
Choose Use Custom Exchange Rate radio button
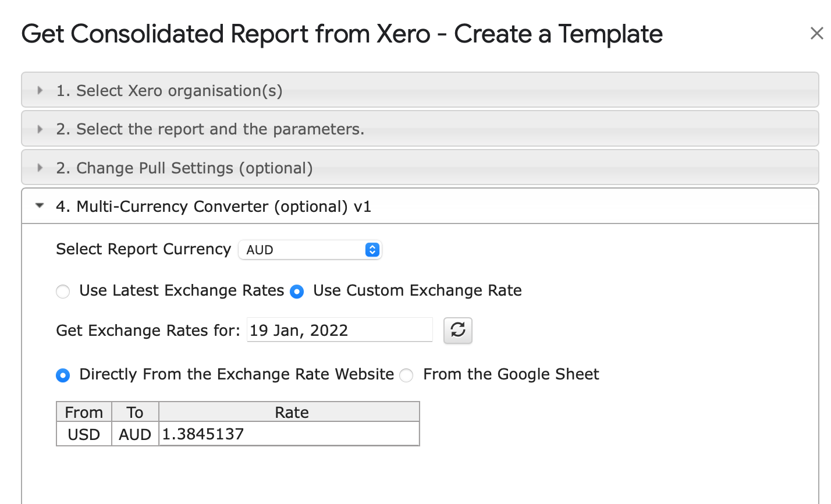(297, 292)
